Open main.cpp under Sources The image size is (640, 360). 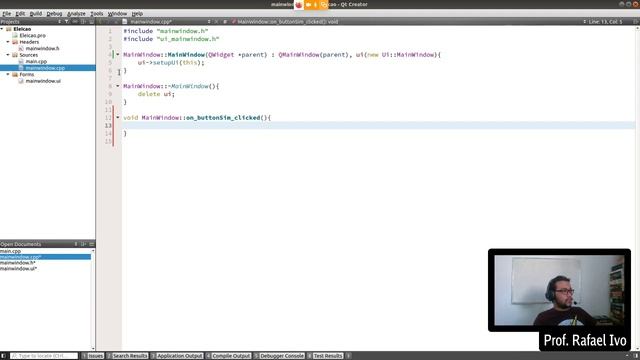click(36, 61)
